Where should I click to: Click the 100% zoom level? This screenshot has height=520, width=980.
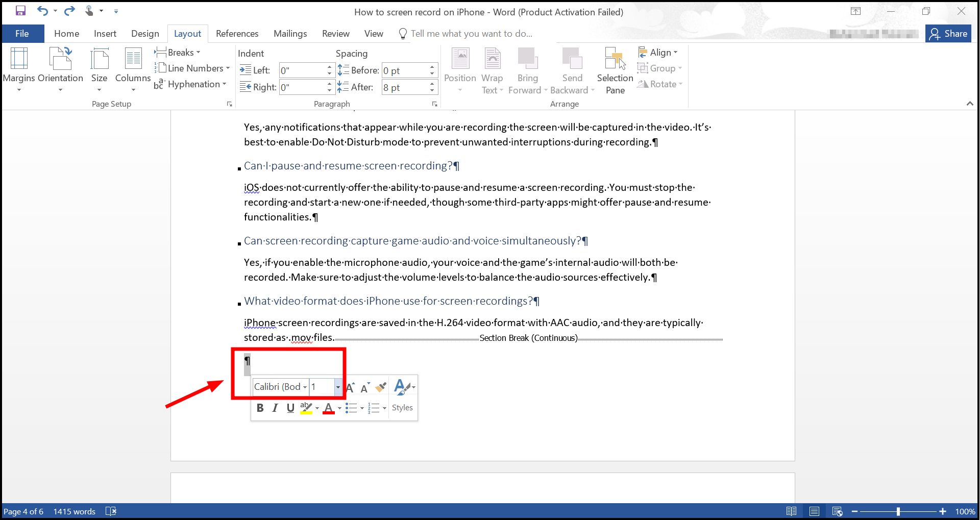click(x=965, y=511)
